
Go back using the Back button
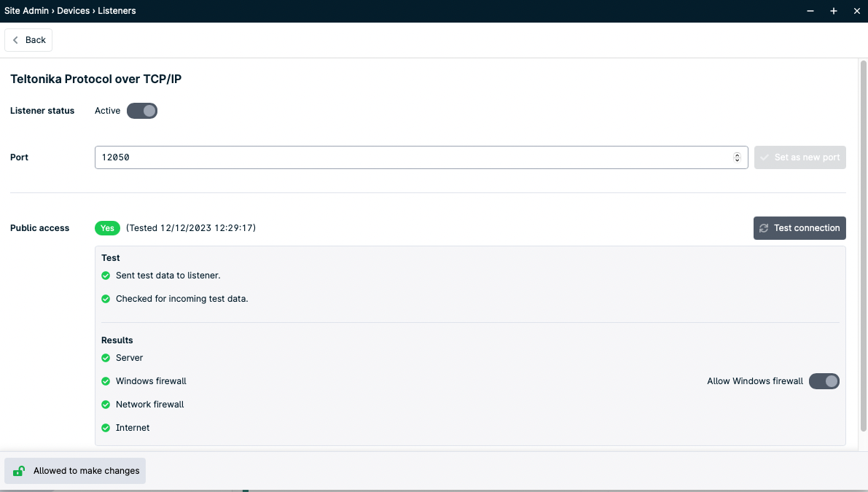point(28,40)
